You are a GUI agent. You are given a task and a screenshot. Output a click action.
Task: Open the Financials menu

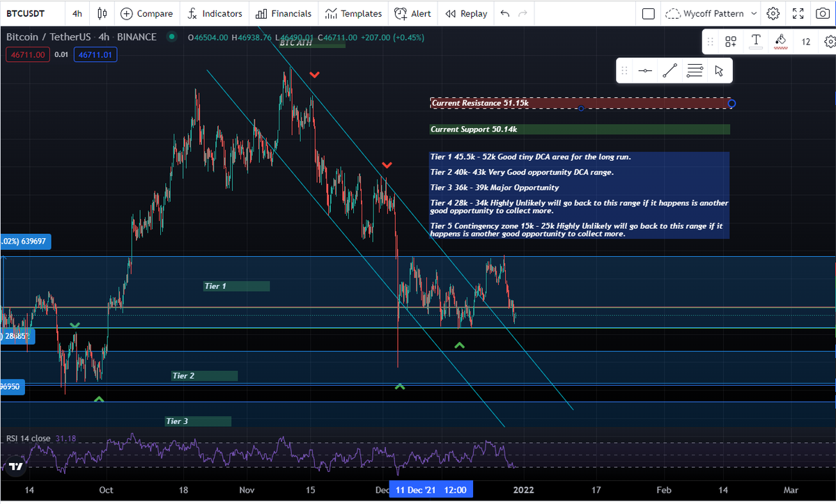(x=283, y=13)
